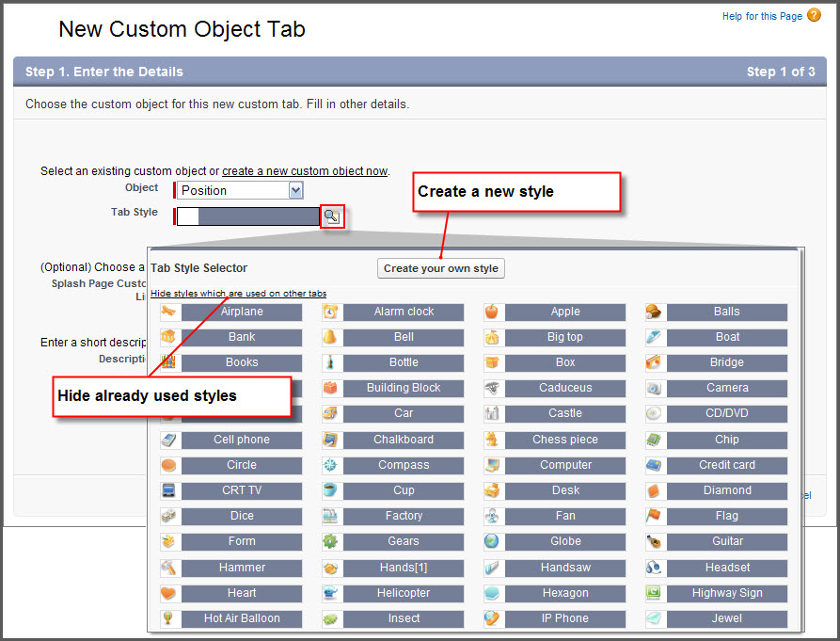840x641 pixels.
Task: Select the Guitar icon
Action: pos(654,541)
